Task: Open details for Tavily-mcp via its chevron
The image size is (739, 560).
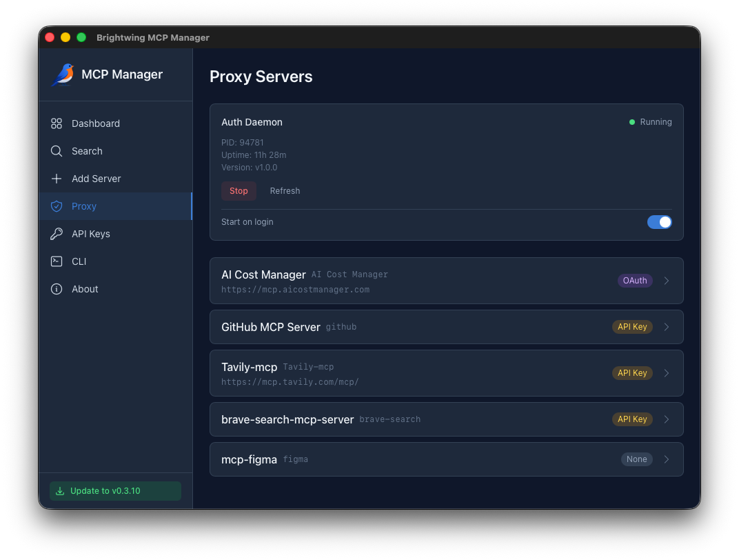Action: 666,373
